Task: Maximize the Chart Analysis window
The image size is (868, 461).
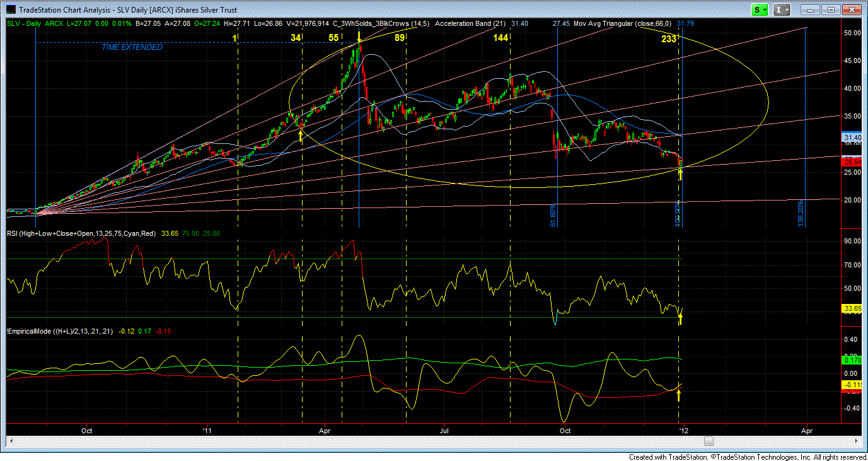Action: click(x=831, y=10)
